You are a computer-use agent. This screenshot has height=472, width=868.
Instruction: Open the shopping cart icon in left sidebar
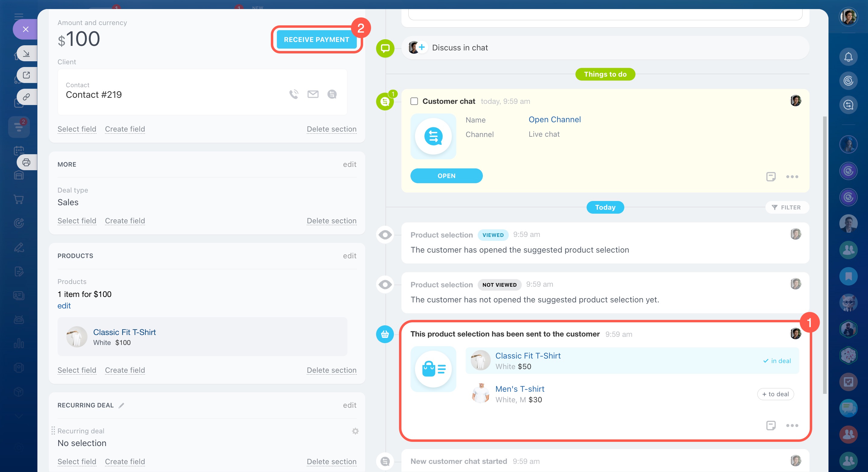coord(19,199)
